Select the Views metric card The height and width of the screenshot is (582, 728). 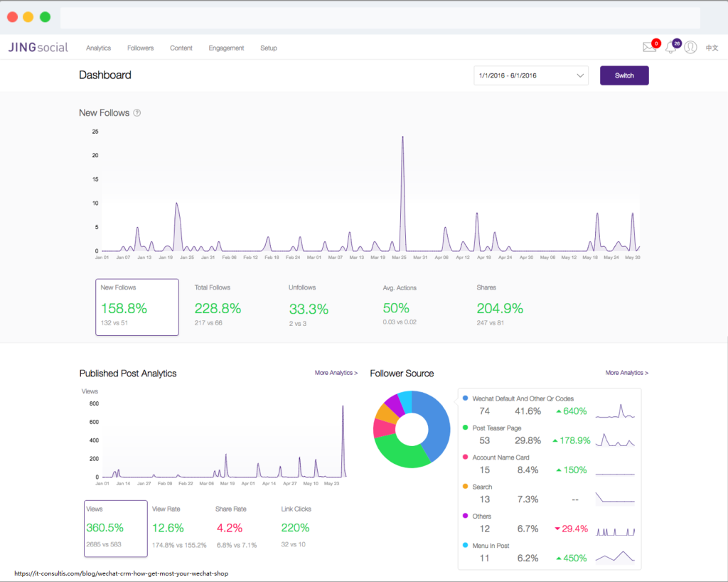point(115,528)
